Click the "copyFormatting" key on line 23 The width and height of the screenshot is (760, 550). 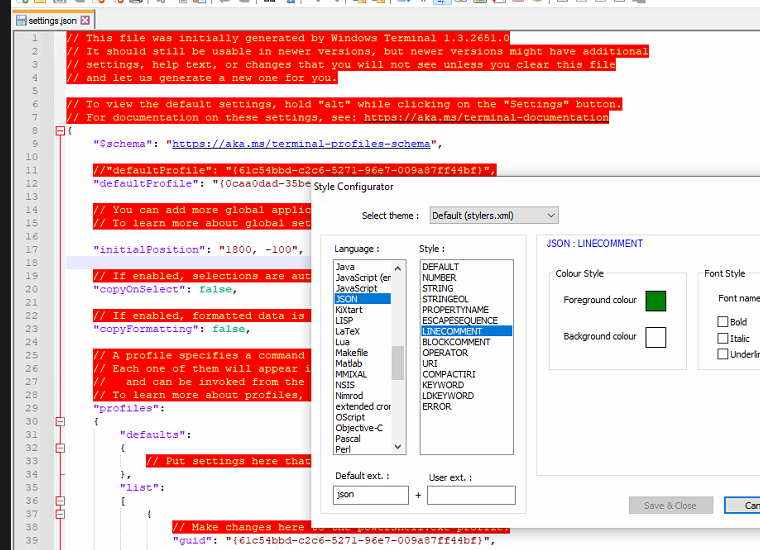[x=146, y=329]
